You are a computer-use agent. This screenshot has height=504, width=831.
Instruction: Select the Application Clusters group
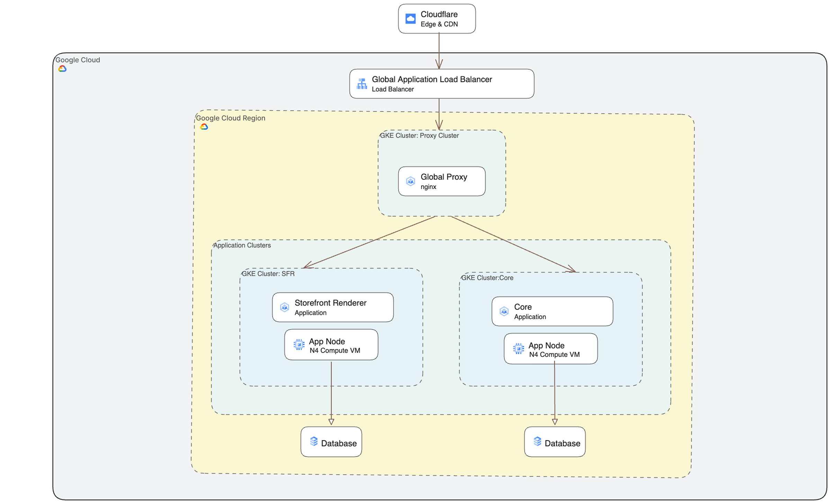pyautogui.click(x=242, y=245)
